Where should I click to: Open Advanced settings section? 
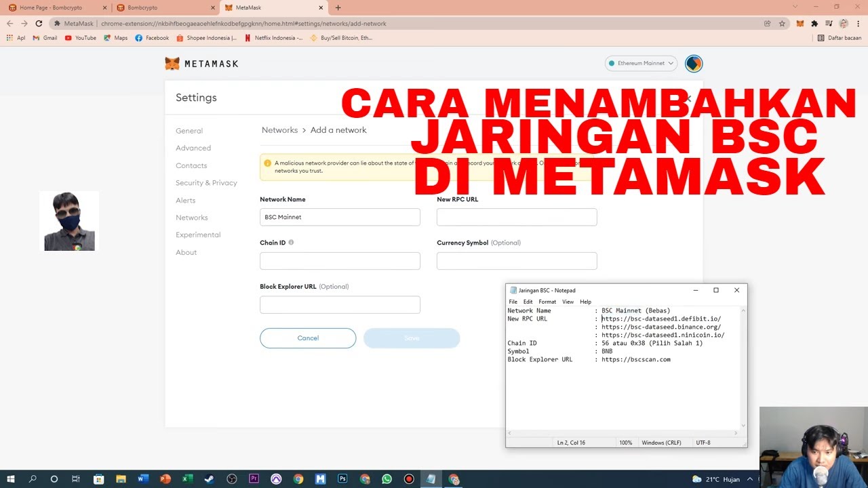tap(193, 148)
